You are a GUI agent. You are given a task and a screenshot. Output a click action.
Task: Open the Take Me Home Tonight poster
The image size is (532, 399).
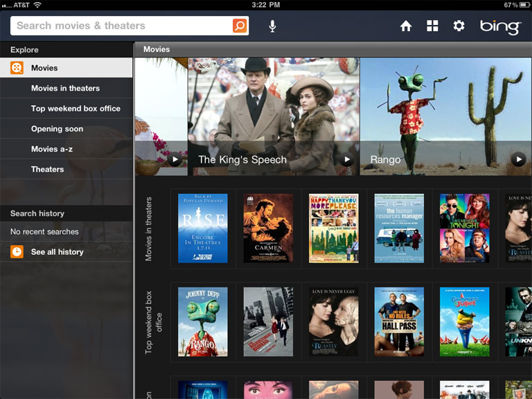465,229
